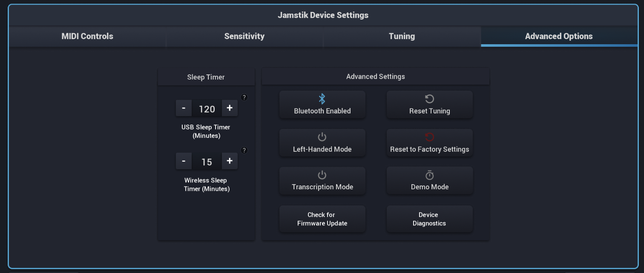Image resolution: width=644 pixels, height=273 pixels.
Task: Open the MIDI Controls tab
Action: pyautogui.click(x=87, y=36)
